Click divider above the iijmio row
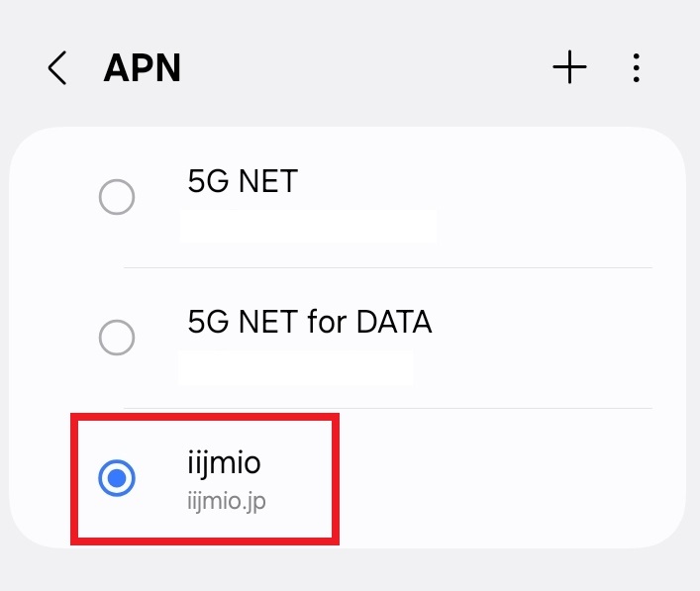This screenshot has width=700, height=591. (x=387, y=408)
